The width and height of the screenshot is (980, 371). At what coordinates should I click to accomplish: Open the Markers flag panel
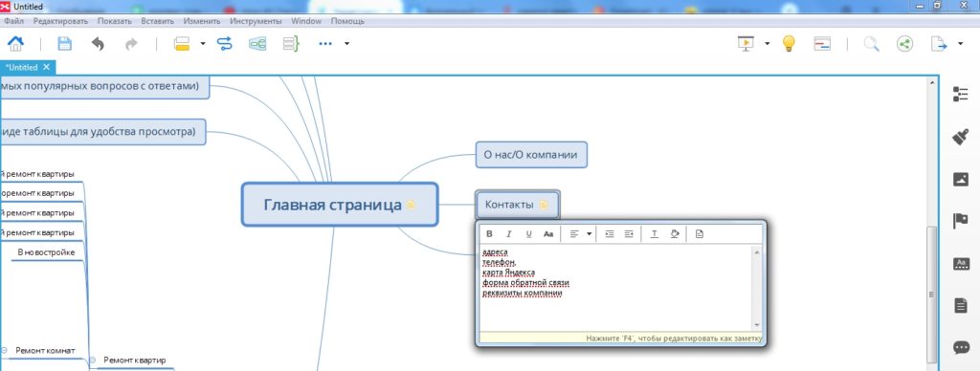960,221
